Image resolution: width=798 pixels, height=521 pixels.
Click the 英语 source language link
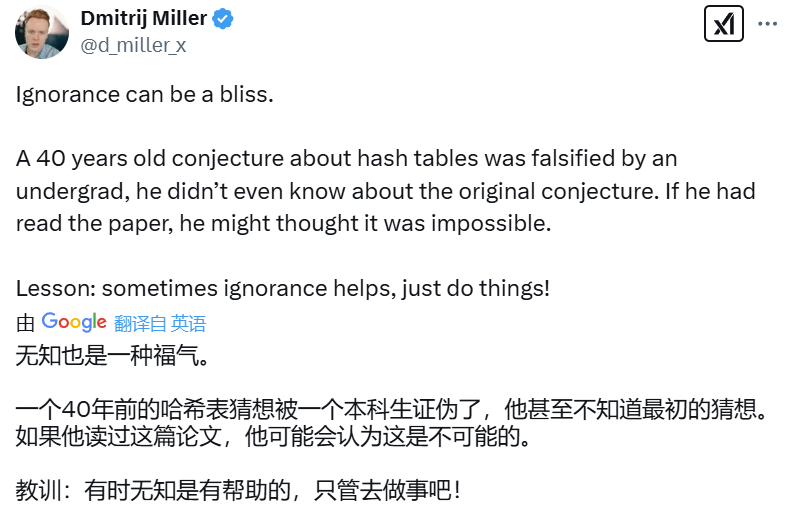point(188,323)
